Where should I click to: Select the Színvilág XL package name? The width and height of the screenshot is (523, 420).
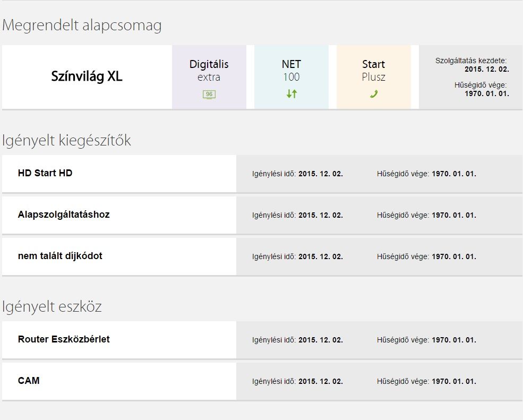pyautogui.click(x=87, y=76)
